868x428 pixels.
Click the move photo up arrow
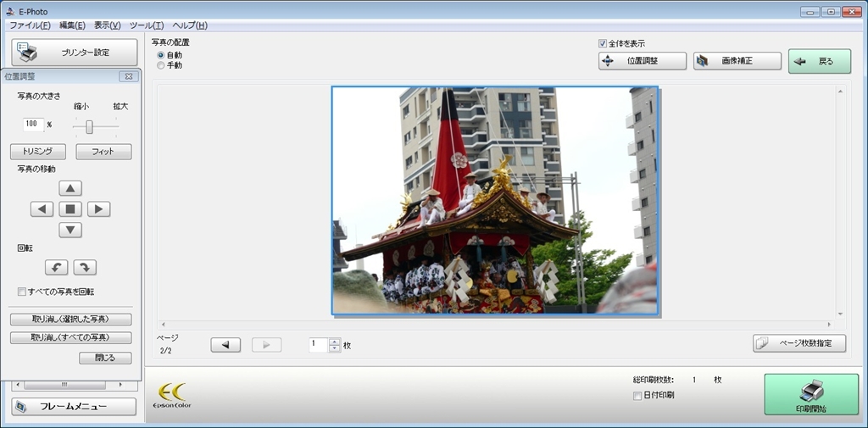[70, 188]
